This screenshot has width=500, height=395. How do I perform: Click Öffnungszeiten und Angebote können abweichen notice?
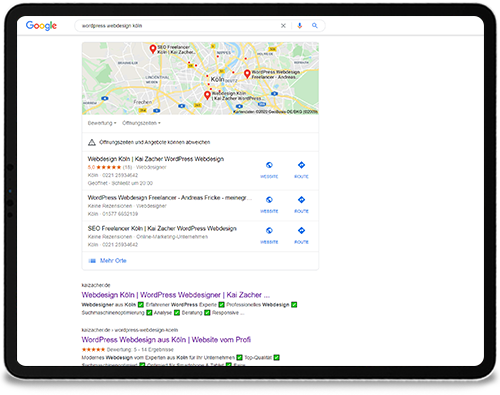[x=155, y=142]
